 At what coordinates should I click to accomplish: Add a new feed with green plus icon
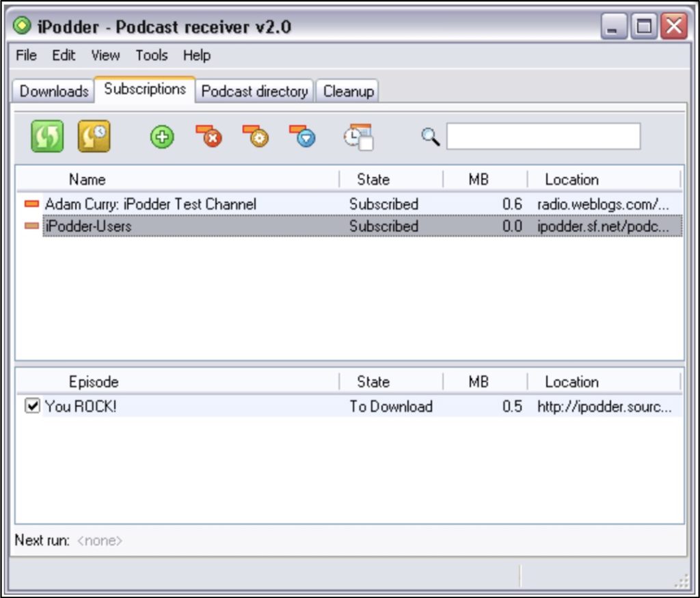(x=162, y=137)
